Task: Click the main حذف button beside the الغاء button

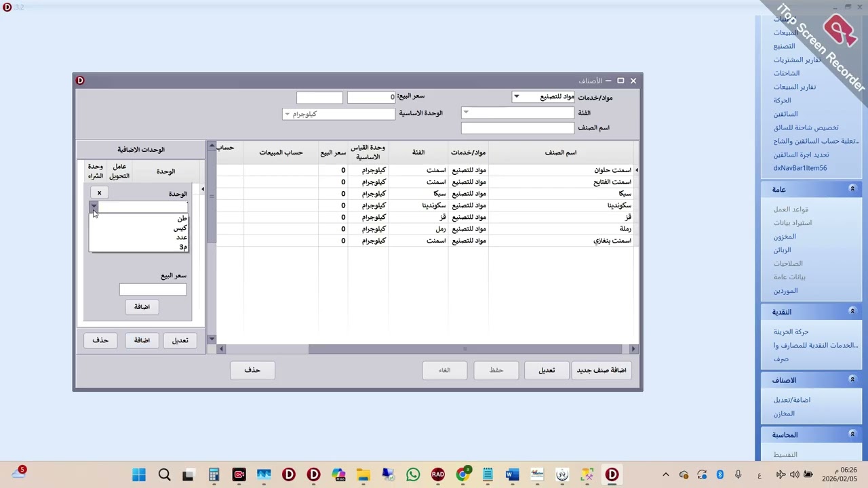Action: click(x=252, y=370)
